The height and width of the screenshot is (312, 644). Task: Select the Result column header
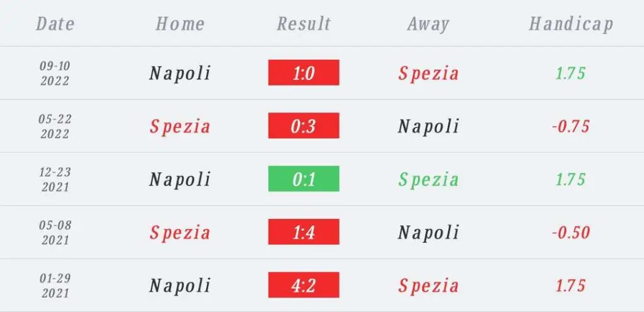tap(304, 23)
